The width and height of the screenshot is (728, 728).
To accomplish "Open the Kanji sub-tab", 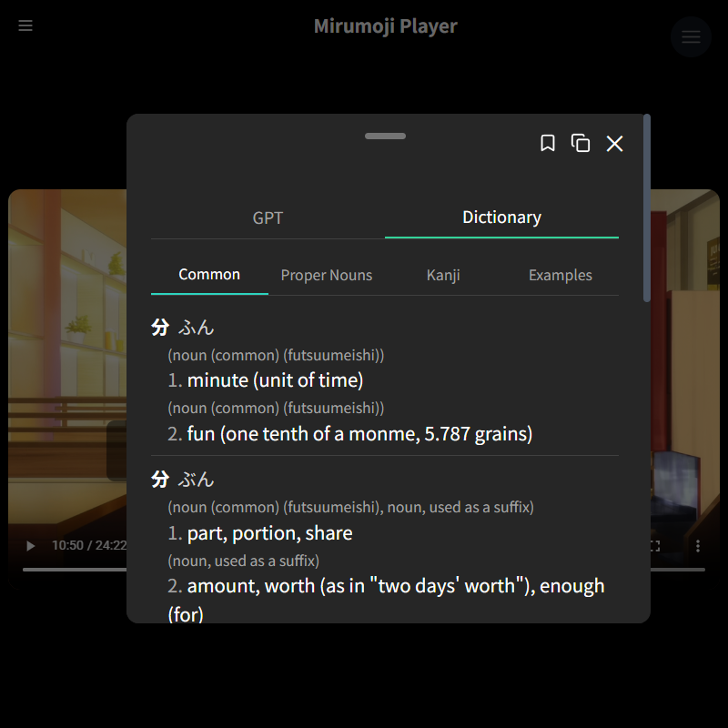I will (443, 275).
